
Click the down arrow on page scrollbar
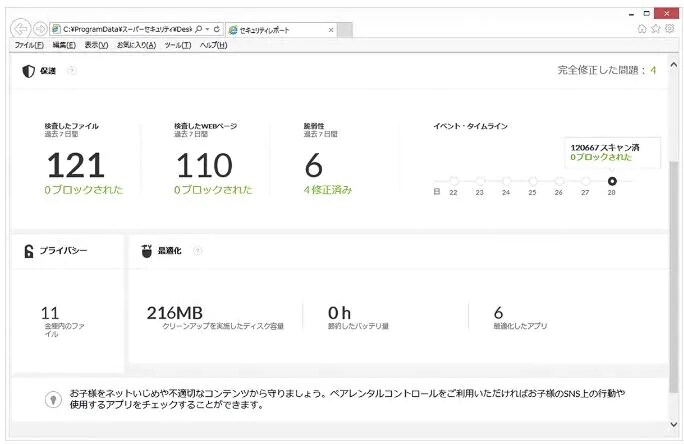click(x=674, y=424)
